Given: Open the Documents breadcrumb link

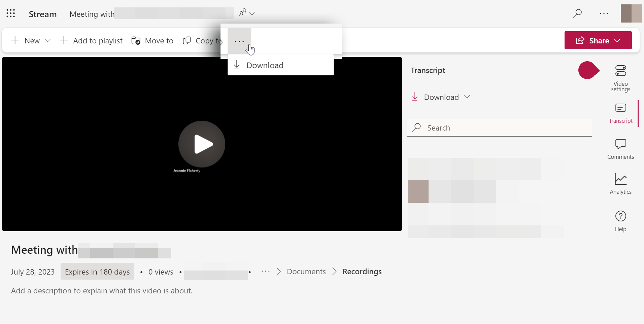Looking at the screenshot, I should (x=306, y=272).
